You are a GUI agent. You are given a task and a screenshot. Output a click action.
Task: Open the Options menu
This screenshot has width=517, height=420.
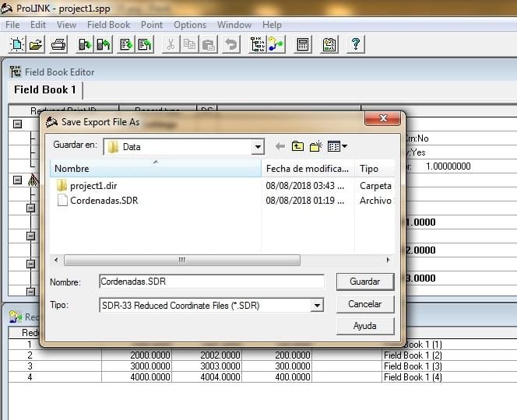[190, 25]
